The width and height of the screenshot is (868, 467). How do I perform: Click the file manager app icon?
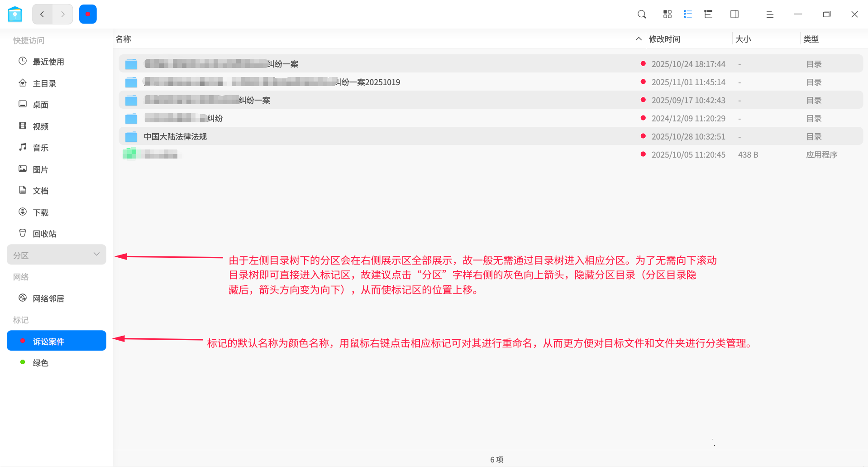[15, 14]
